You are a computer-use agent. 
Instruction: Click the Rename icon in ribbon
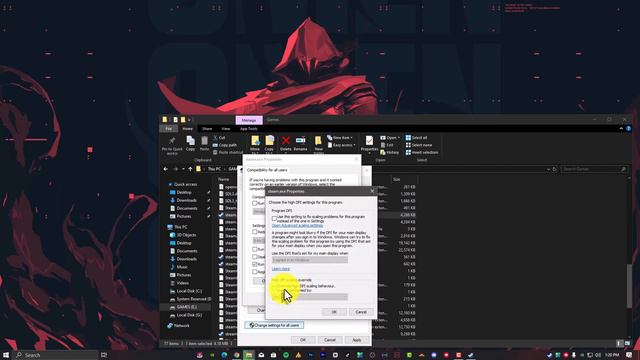pos(300,141)
